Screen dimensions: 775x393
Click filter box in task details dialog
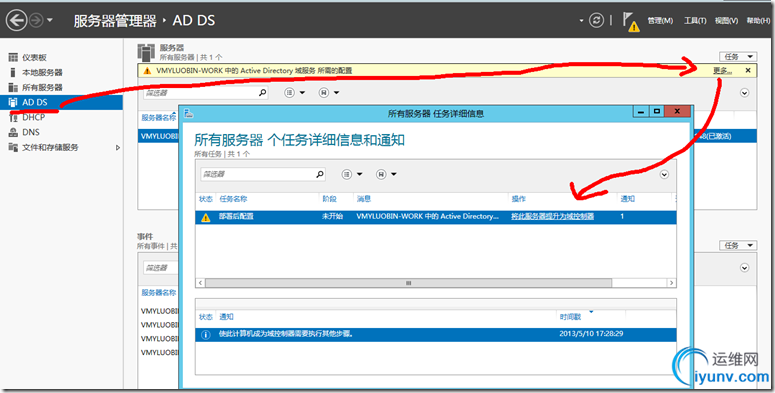[257, 174]
